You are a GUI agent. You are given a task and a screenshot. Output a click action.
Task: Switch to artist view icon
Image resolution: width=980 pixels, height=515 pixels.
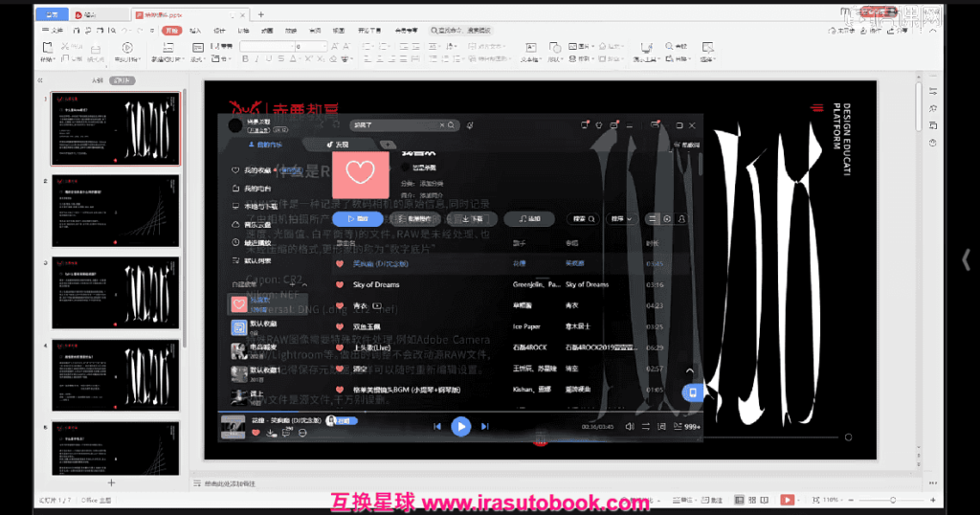coord(681,219)
